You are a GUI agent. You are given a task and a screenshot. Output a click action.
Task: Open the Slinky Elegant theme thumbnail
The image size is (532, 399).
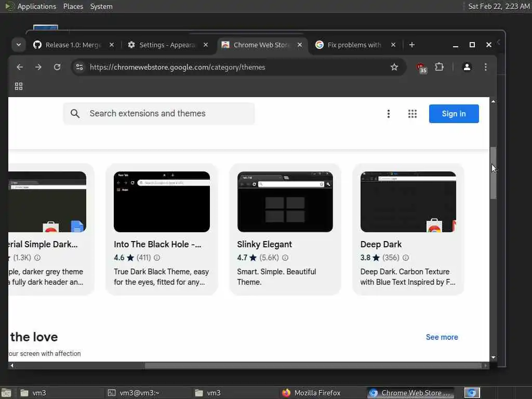pos(285,202)
